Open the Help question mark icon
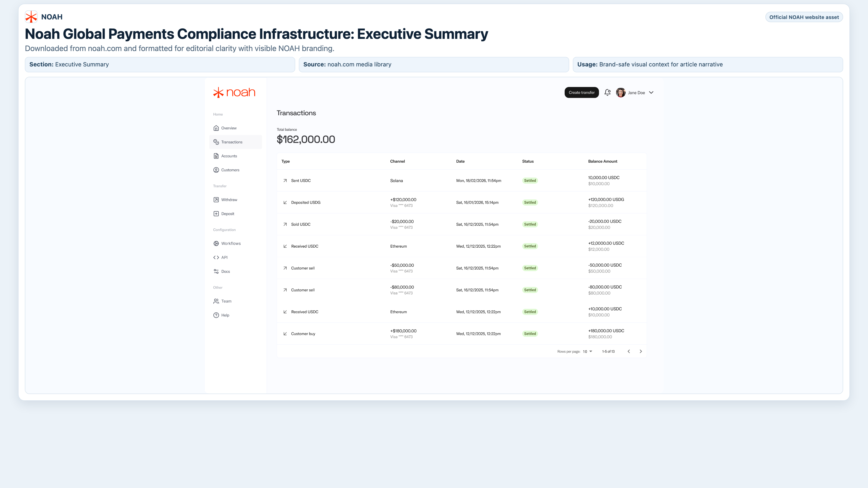Viewport: 868px width, 488px height. tap(216, 315)
